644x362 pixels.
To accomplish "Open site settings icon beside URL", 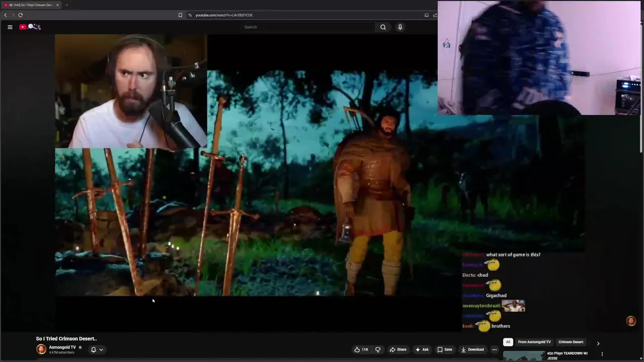I will (x=190, y=15).
